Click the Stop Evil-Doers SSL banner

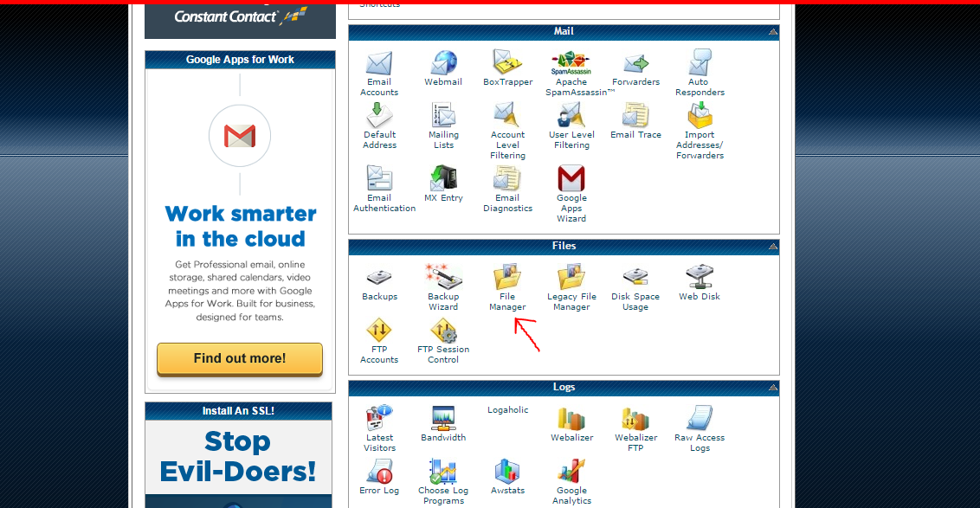click(238, 464)
